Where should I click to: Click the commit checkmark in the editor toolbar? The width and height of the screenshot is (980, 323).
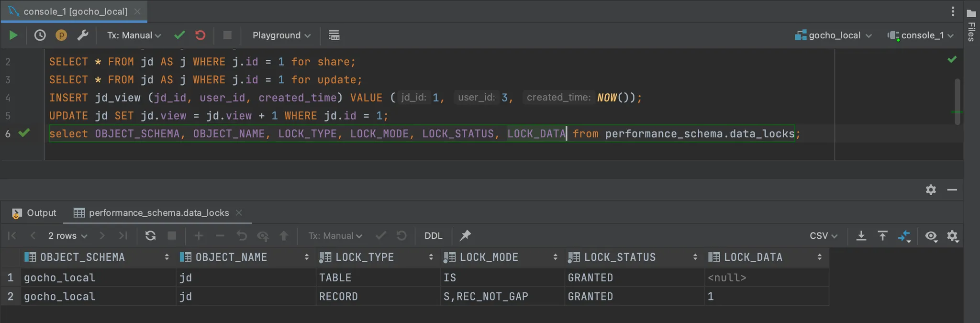click(180, 35)
